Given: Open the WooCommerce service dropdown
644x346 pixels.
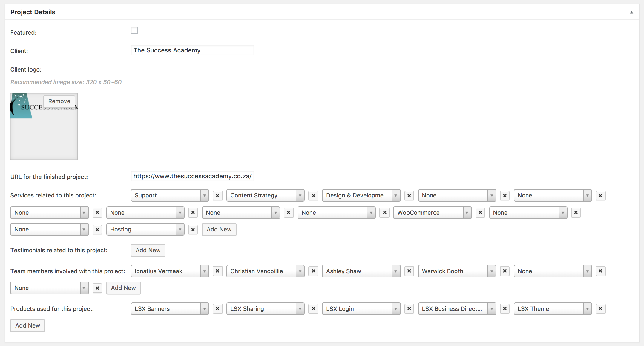Looking at the screenshot, I should pyautogui.click(x=433, y=213).
